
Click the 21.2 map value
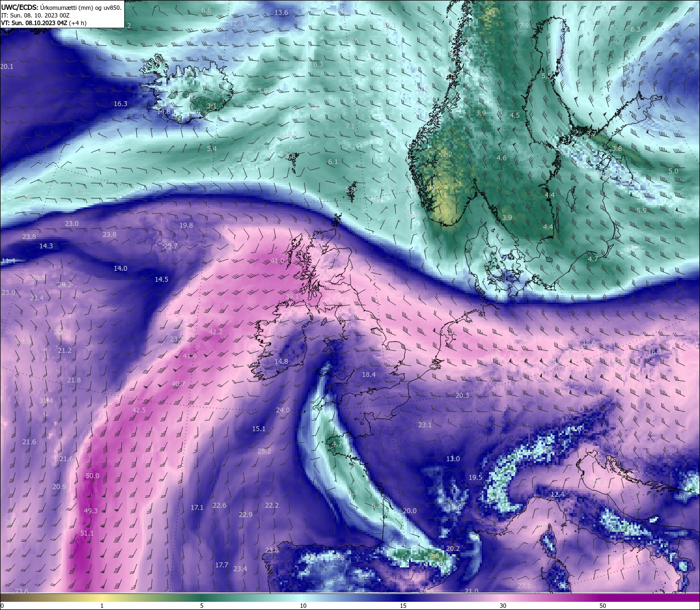65,351
